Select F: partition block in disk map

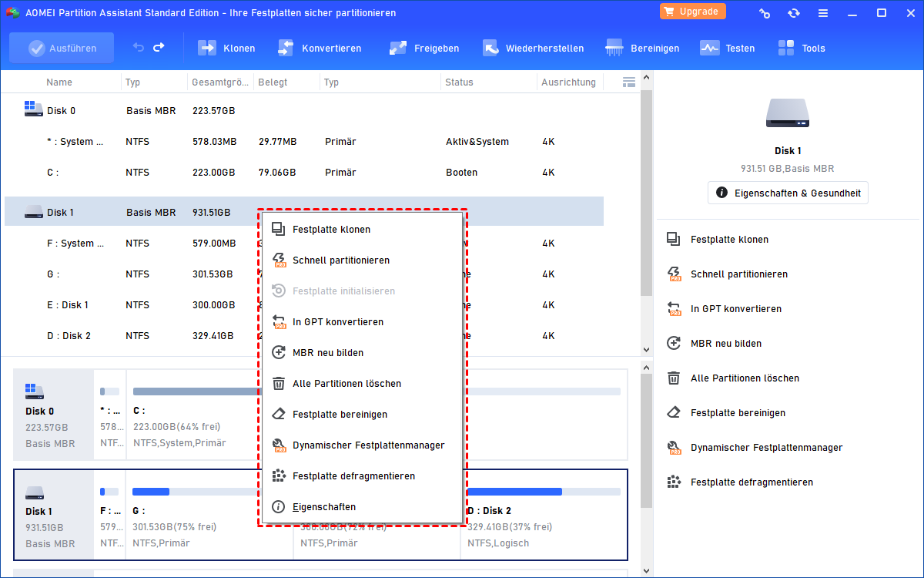pyautogui.click(x=110, y=514)
